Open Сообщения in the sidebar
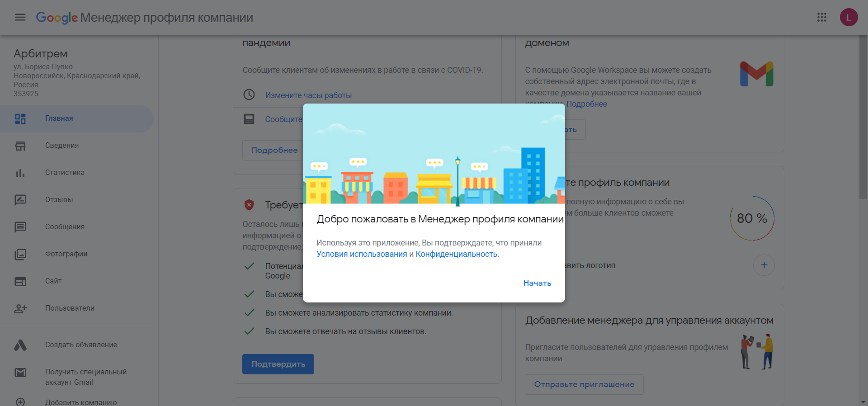 point(77,227)
